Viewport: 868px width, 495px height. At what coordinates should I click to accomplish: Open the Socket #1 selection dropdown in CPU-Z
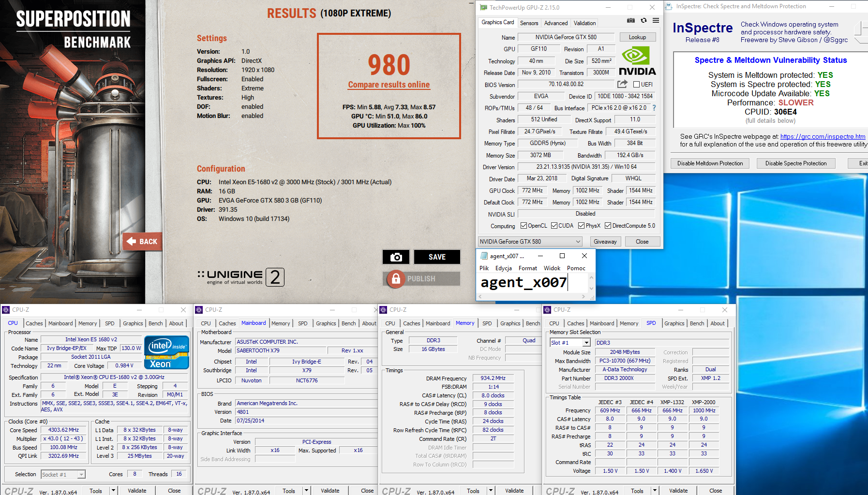tap(63, 475)
